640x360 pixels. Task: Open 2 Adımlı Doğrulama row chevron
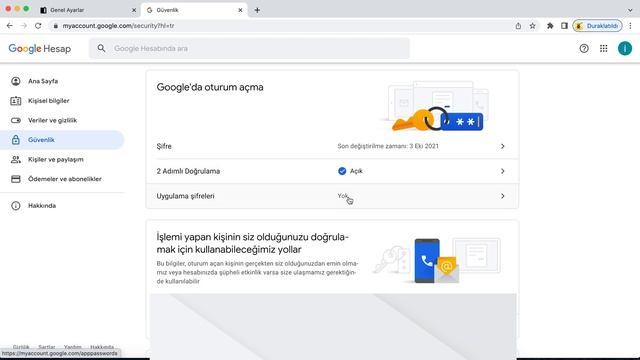tap(502, 171)
